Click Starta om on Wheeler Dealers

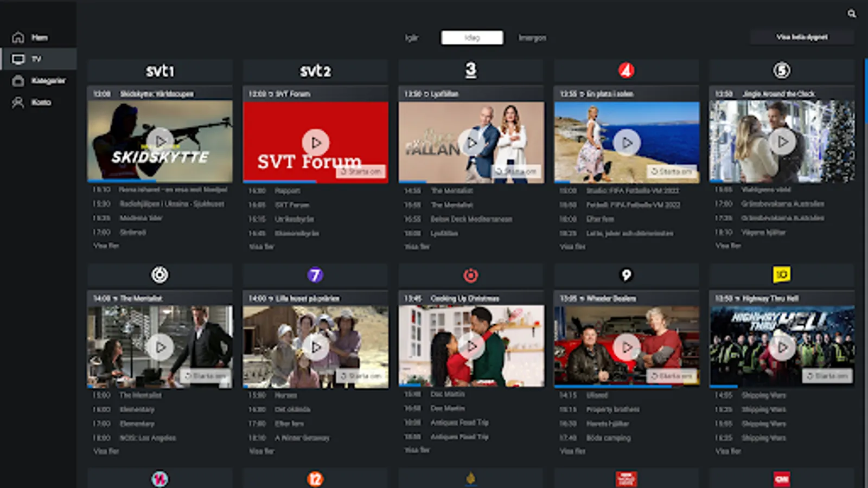point(672,376)
